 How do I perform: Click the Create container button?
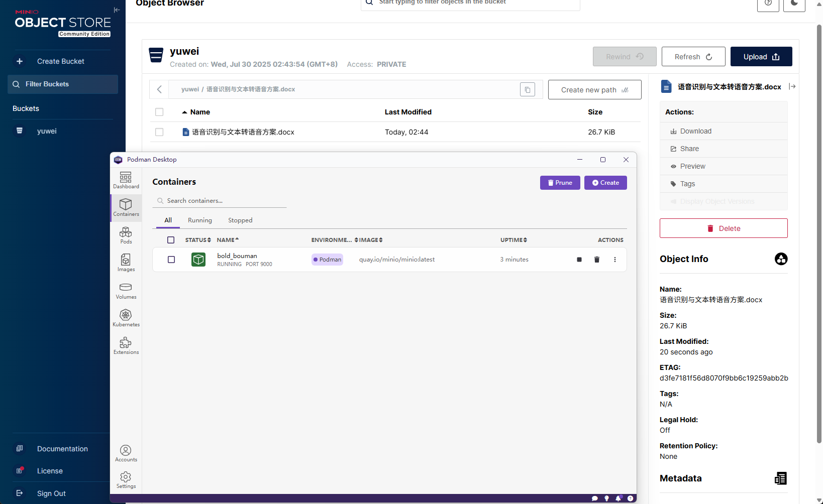click(x=605, y=183)
